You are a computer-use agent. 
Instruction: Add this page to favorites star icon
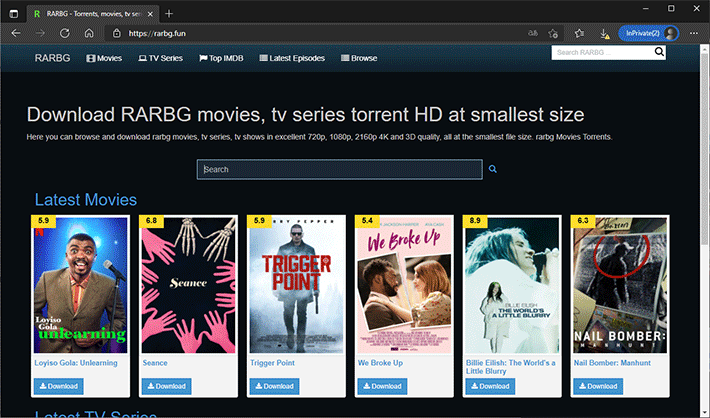click(x=553, y=33)
